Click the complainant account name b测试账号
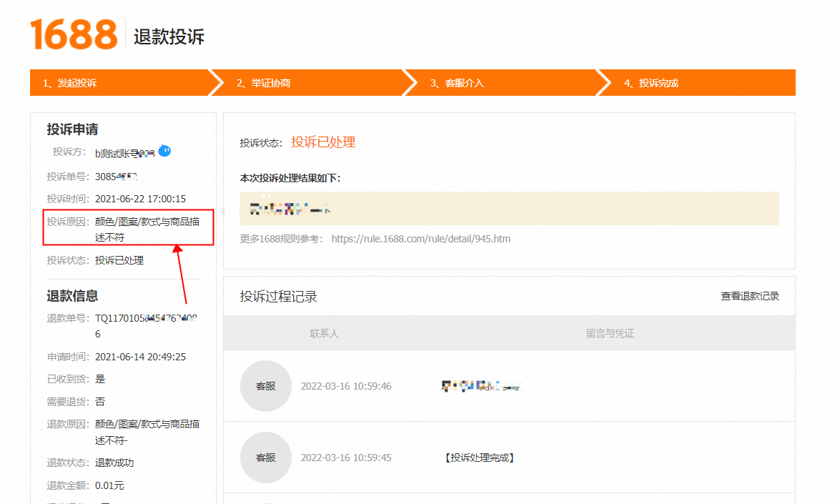This screenshot has height=504, width=840. click(124, 153)
